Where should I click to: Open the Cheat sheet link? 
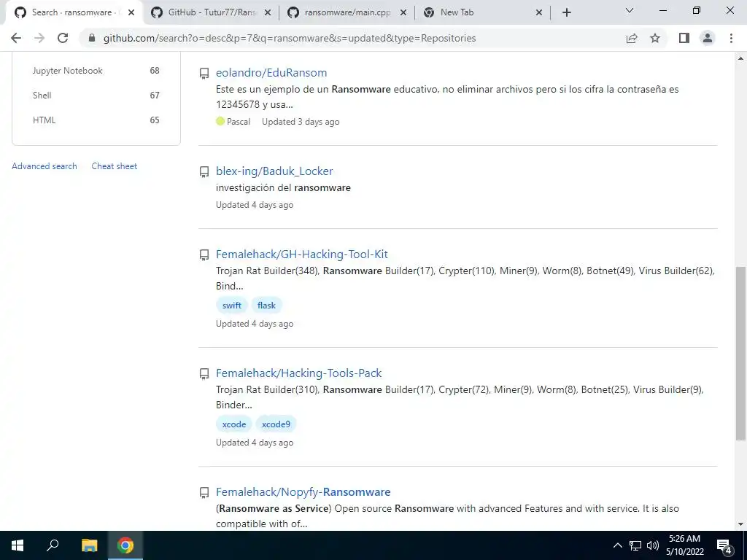tap(115, 166)
